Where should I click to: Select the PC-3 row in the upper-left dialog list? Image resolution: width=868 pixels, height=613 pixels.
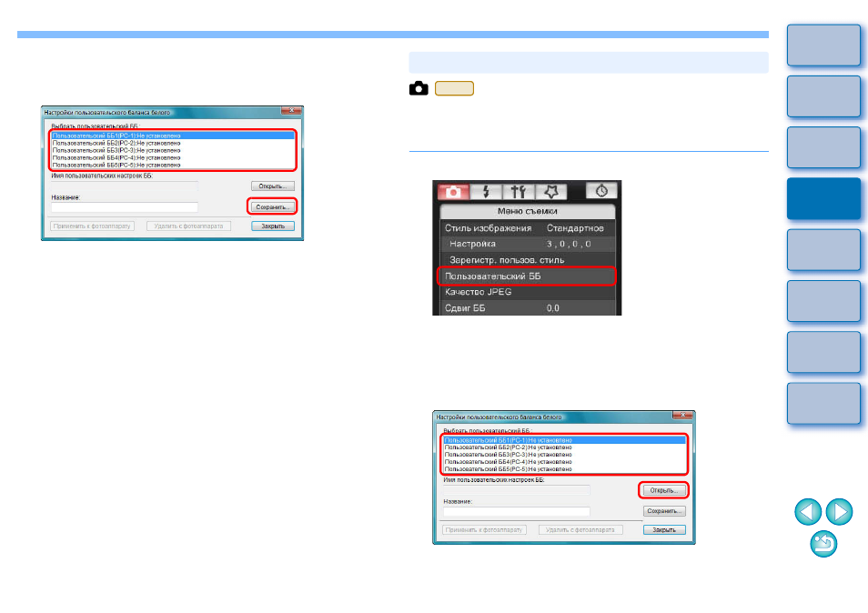click(x=173, y=150)
